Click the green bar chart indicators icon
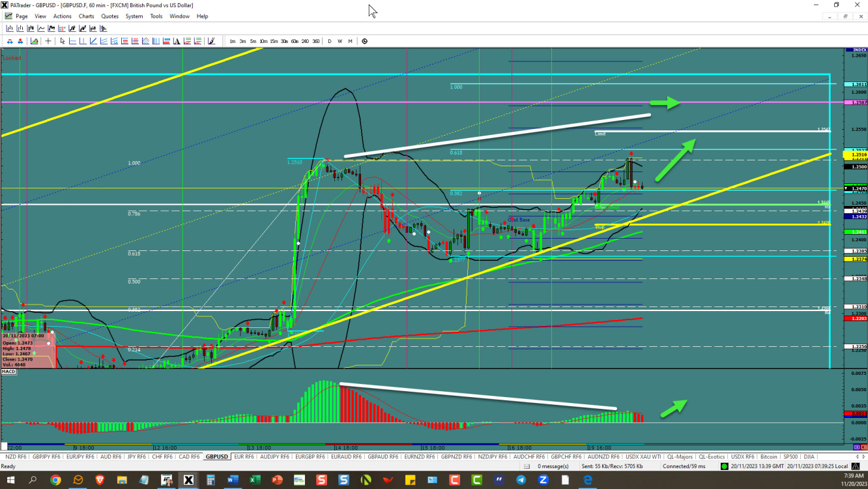868x489 pixels. 35,41
